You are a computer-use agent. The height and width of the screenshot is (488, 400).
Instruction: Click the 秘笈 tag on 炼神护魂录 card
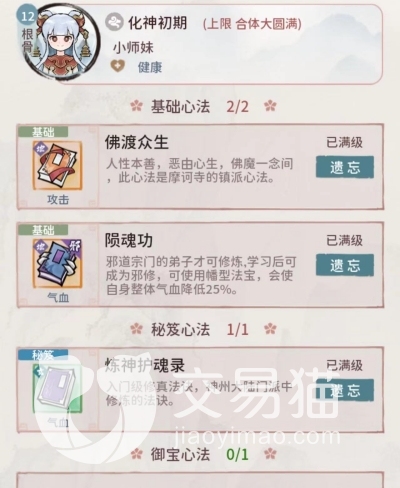[x=43, y=355]
